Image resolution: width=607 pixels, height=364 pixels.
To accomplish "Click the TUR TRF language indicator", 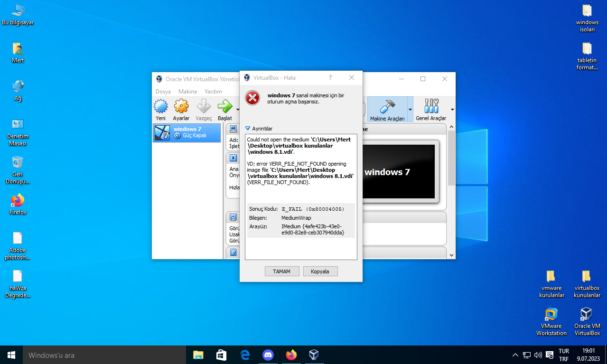I will [x=563, y=355].
